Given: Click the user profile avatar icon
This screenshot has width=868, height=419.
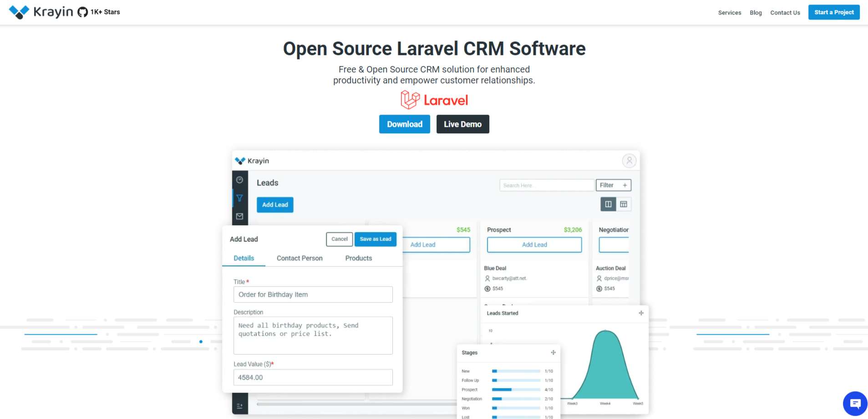Looking at the screenshot, I should (x=629, y=161).
